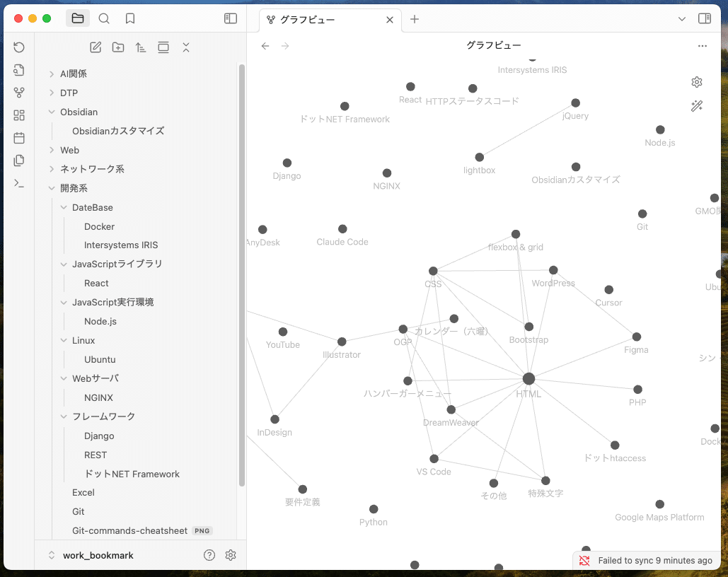This screenshot has height=577, width=728.
Task: Click the magic wand graph icon
Action: (697, 106)
